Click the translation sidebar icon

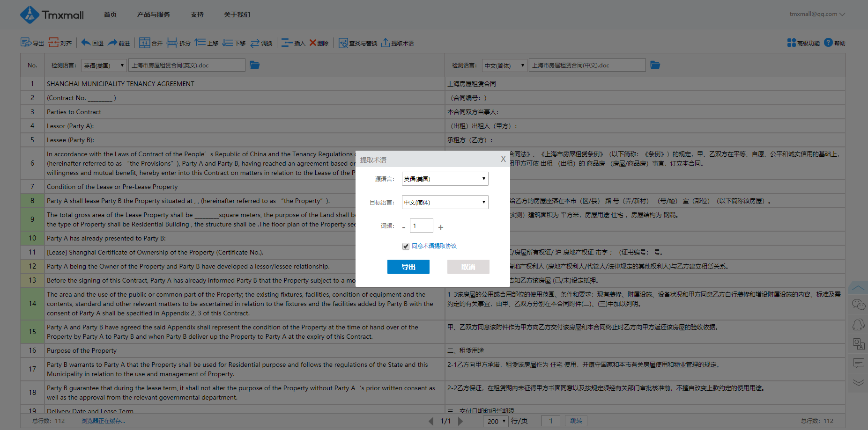(859, 344)
